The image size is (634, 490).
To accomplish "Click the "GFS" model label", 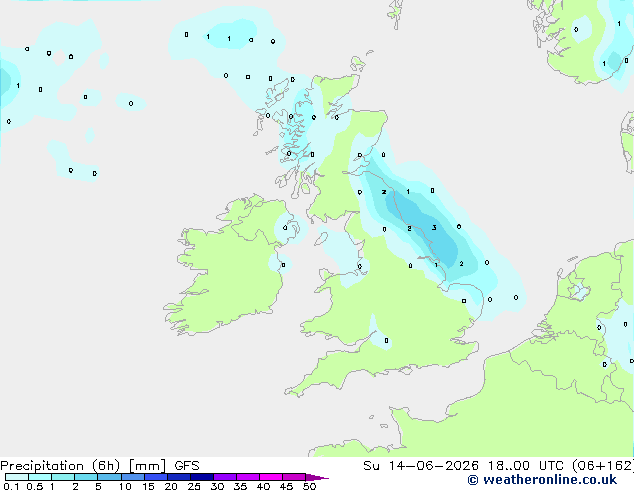I will pyautogui.click(x=187, y=466).
